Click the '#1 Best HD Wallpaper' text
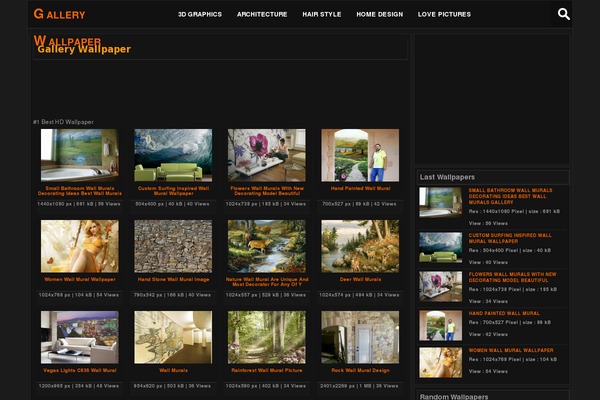This screenshot has height=400, width=600. (x=64, y=122)
